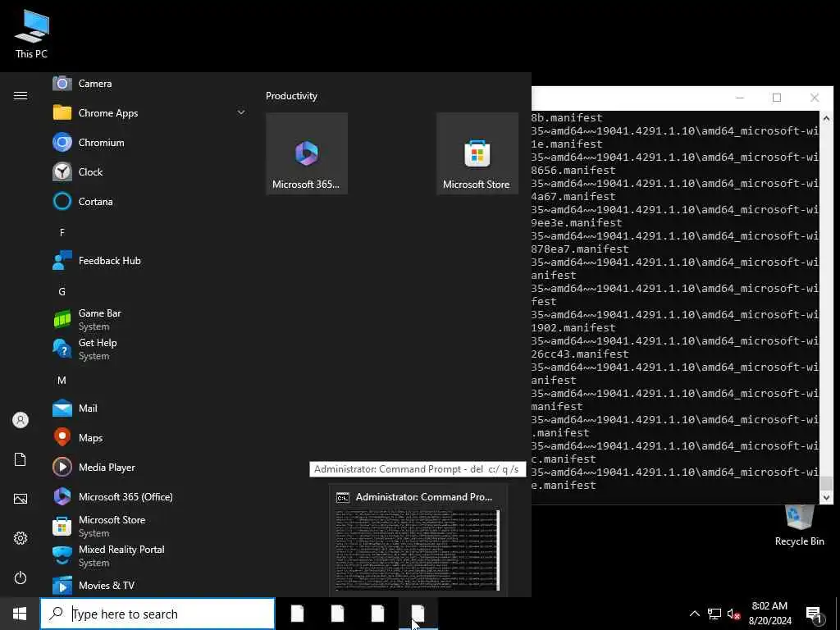Jump to letter F section header
The width and height of the screenshot is (840, 630).
coord(62,232)
